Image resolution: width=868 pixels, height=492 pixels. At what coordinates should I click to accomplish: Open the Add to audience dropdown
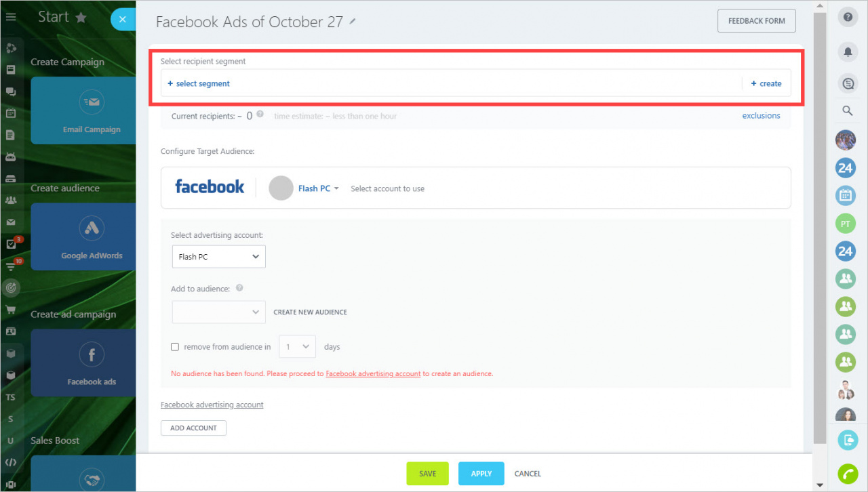[x=219, y=312]
